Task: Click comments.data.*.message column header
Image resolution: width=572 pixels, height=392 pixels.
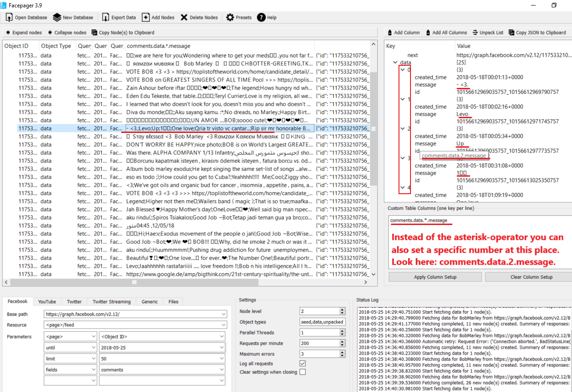Action: pyautogui.click(x=219, y=46)
